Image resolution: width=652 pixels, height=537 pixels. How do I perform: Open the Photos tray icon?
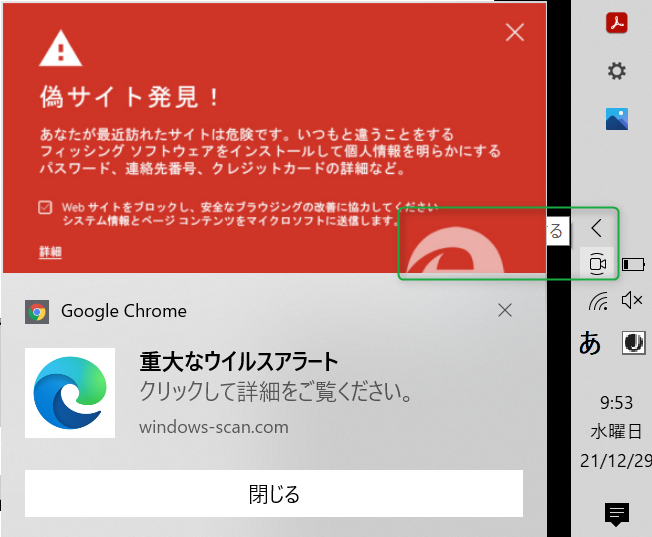pyautogui.click(x=617, y=119)
